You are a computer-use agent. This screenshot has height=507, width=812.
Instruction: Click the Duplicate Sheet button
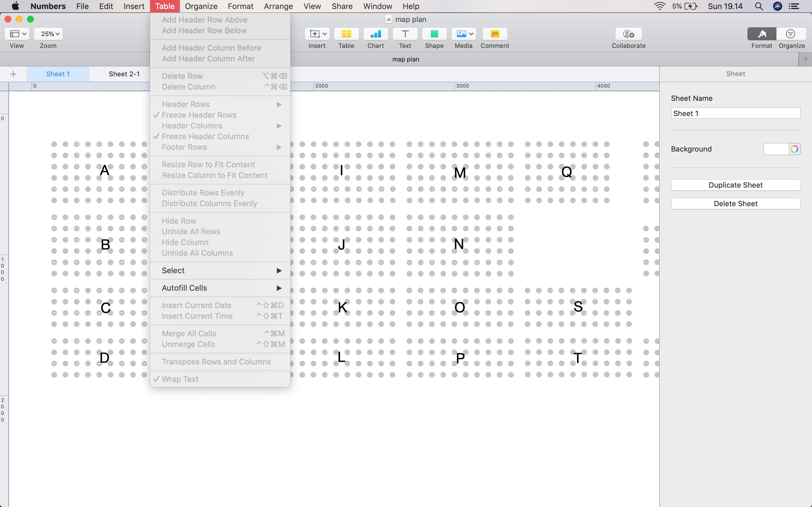(735, 185)
